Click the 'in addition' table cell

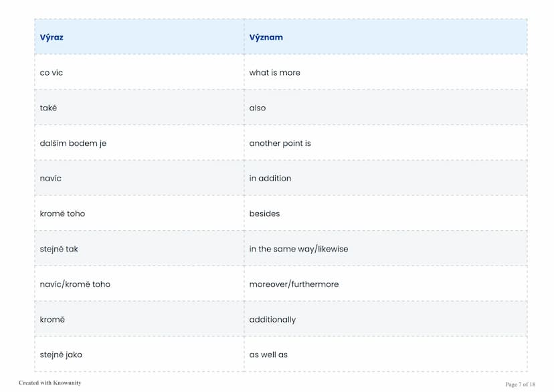(x=385, y=178)
